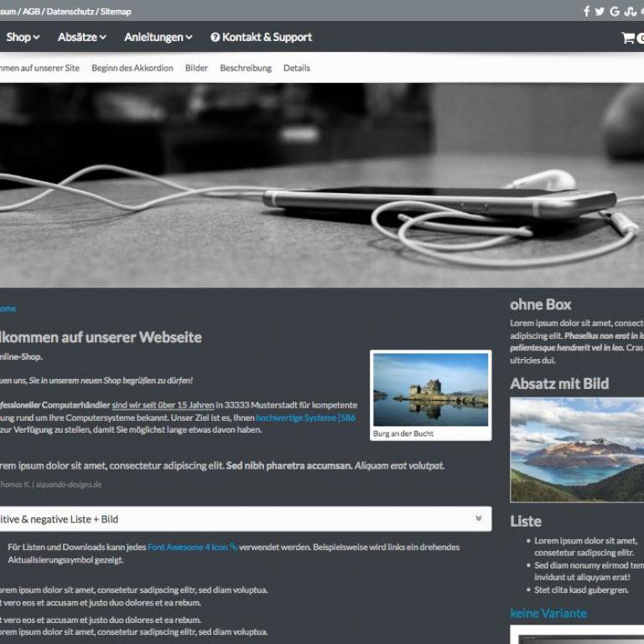Open the 'keine Variante' heading link
Screen dimensions: 644x644
(x=548, y=613)
